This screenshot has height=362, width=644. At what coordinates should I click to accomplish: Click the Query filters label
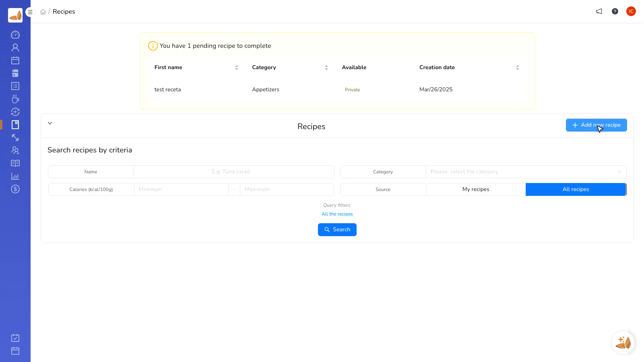337,205
